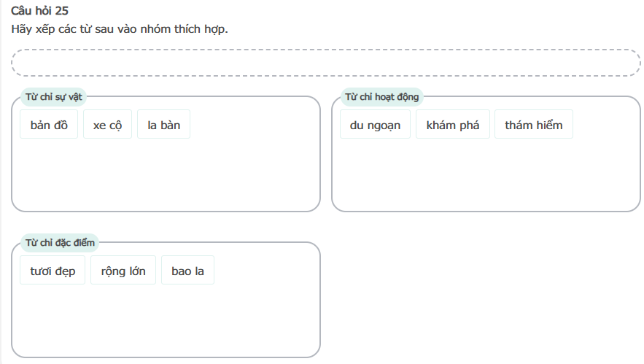Click the 'bao la' word chip

[x=187, y=271]
